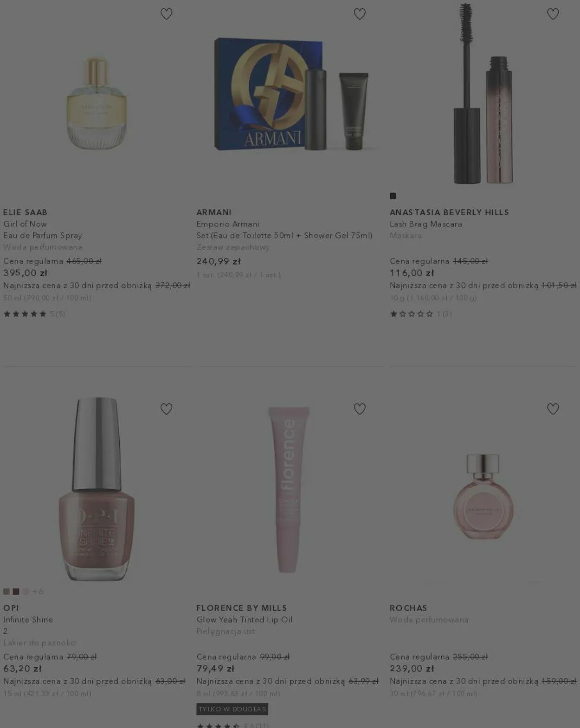This screenshot has width=580, height=728.
Task: Add Rochas perfume to favorites
Action: pyautogui.click(x=553, y=409)
